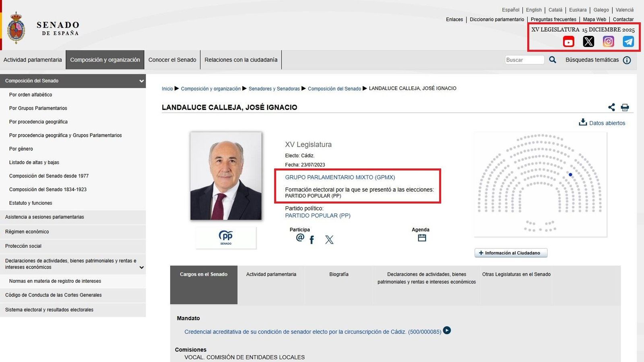Image resolution: width=644 pixels, height=362 pixels.
Task: Click the info icon beside Búsquedas temáticas
Action: (627, 60)
